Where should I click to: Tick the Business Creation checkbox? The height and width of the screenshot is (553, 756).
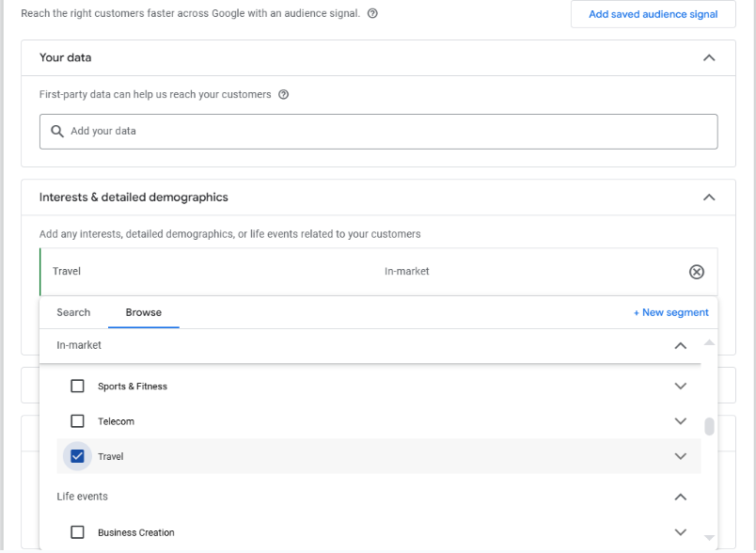[x=77, y=532]
